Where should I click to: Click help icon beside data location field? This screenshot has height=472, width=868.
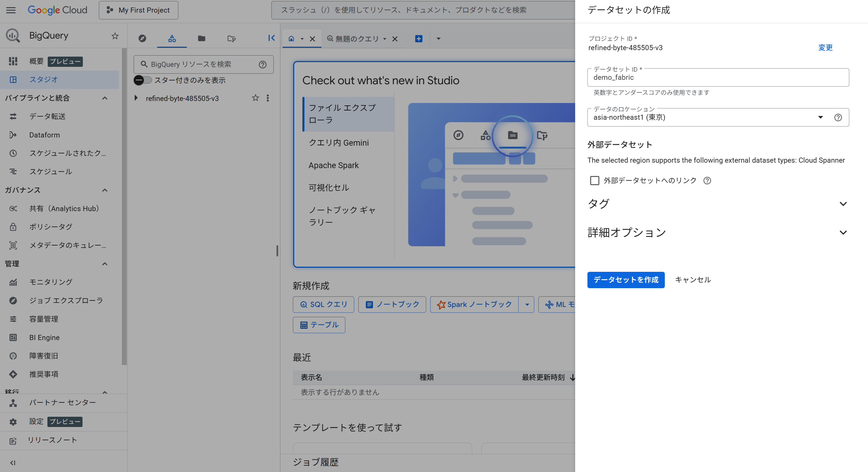[x=838, y=117]
